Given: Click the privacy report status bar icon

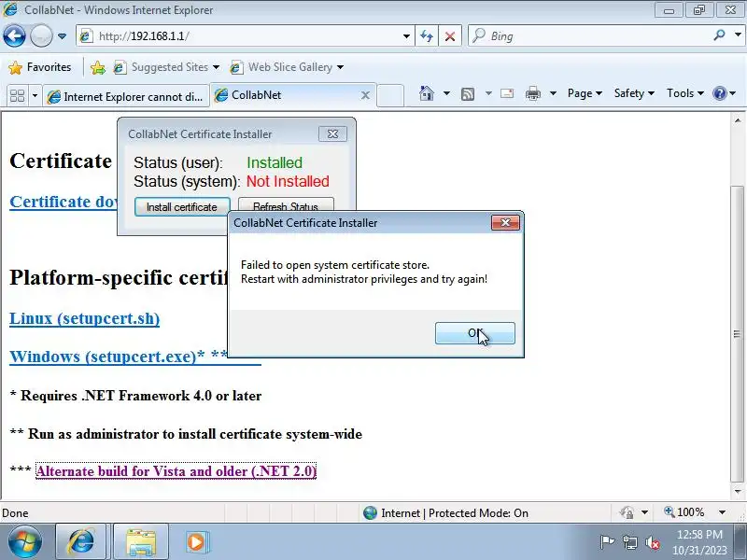Looking at the screenshot, I should [627, 512].
